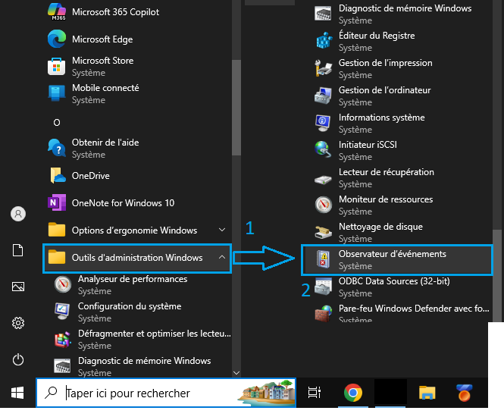Open Google Chrome from taskbar
The image size is (504, 420).
pos(353,393)
